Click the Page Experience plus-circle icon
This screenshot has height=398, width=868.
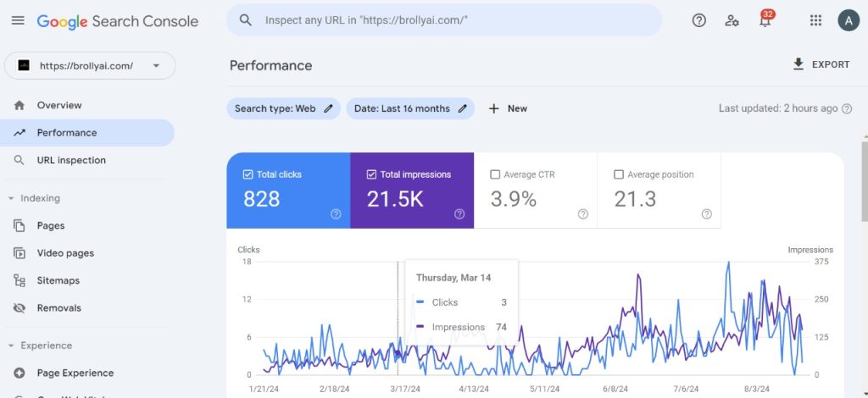click(19, 373)
